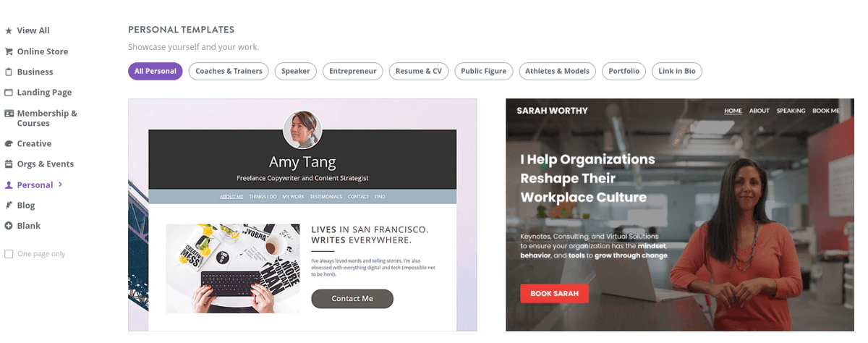Click the PERSONAL TEMPLATES heading
868x343 pixels.
point(181,30)
